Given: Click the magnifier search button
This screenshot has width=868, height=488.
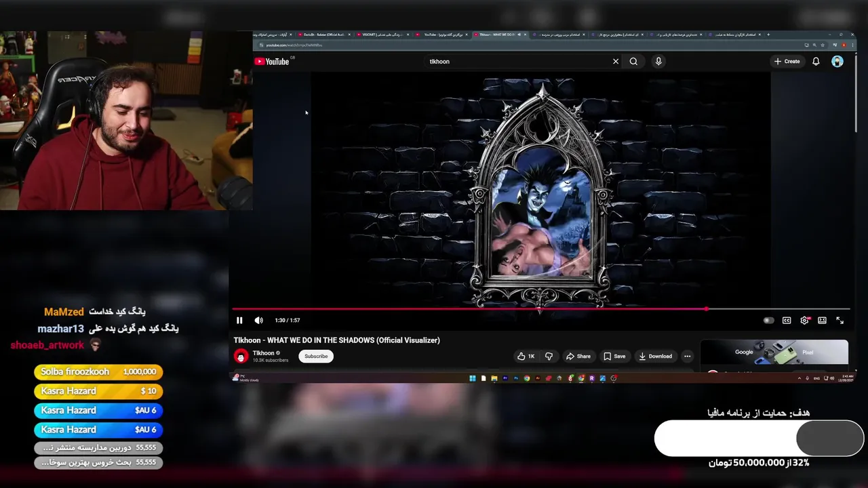Looking at the screenshot, I should point(633,62).
